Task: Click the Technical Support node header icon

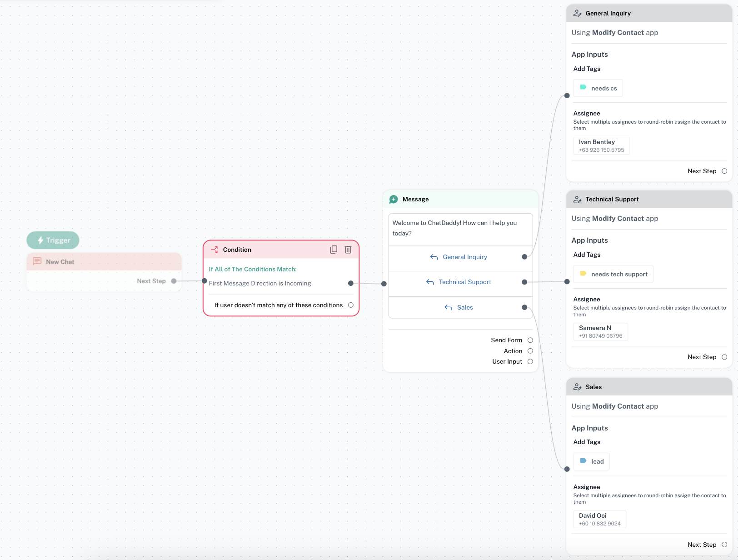Action: [577, 199]
